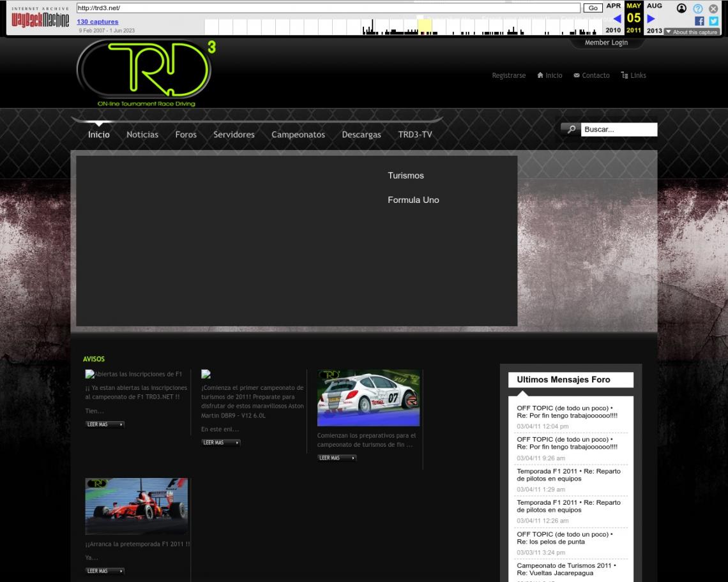Image resolution: width=728 pixels, height=582 pixels.
Task: Type in the Buscar search field
Action: (x=618, y=130)
